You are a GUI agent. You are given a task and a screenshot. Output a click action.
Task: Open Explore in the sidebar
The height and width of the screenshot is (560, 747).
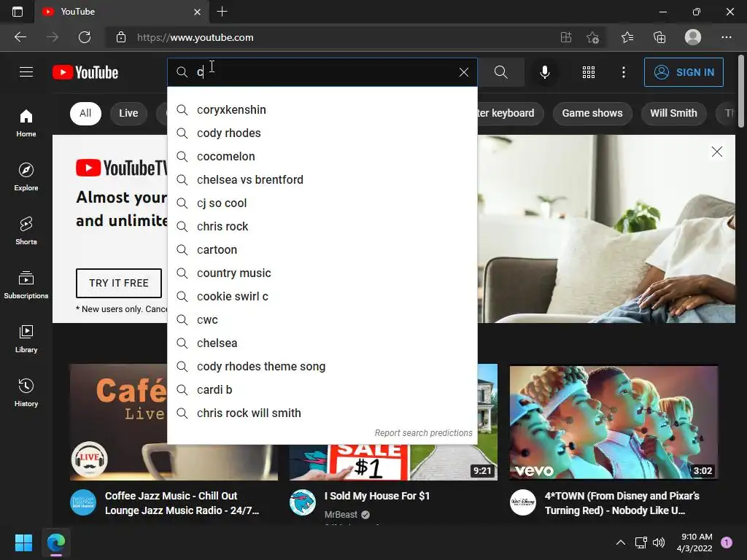(x=26, y=177)
